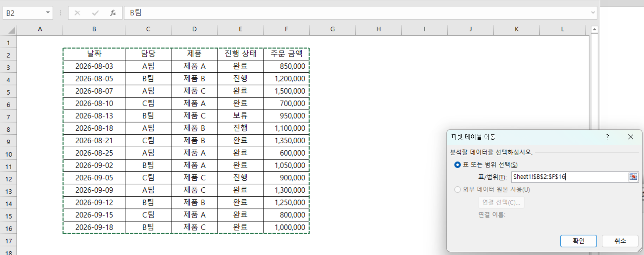
Task: Click the amount cell 600,000
Action: coord(286,153)
